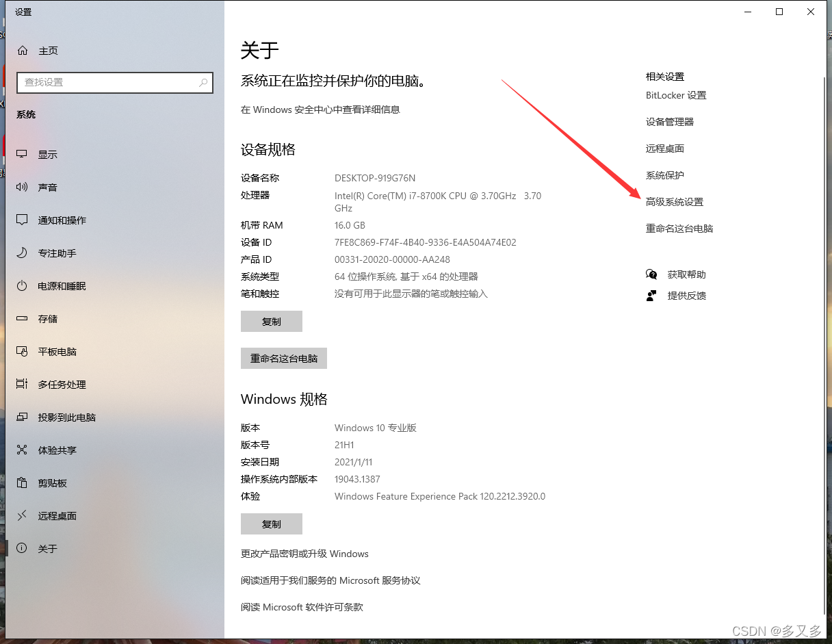Image resolution: width=832 pixels, height=644 pixels.
Task: Select 显示 settings page
Action: (x=48, y=155)
